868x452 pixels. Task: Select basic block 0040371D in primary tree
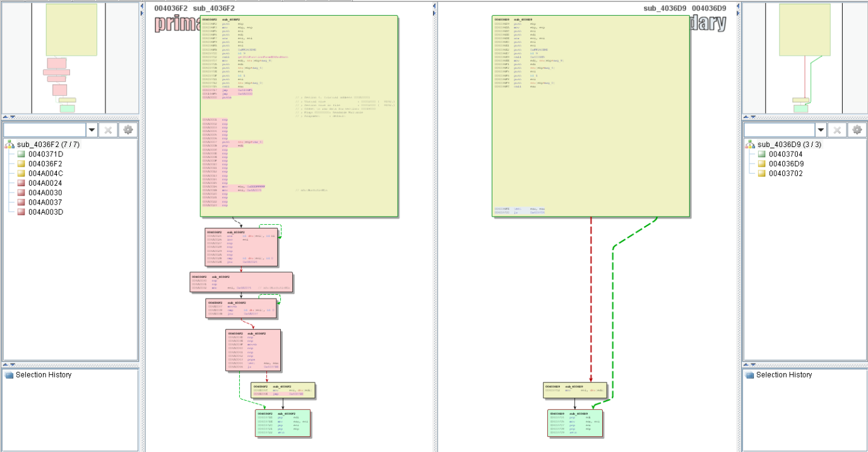click(x=45, y=154)
